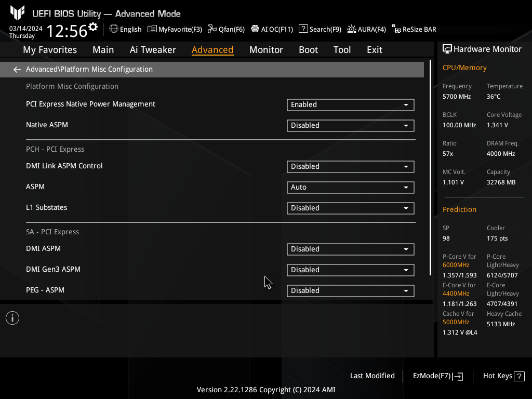This screenshot has height=399, width=532.
Task: Go back using the left arrow
Action: [17, 69]
